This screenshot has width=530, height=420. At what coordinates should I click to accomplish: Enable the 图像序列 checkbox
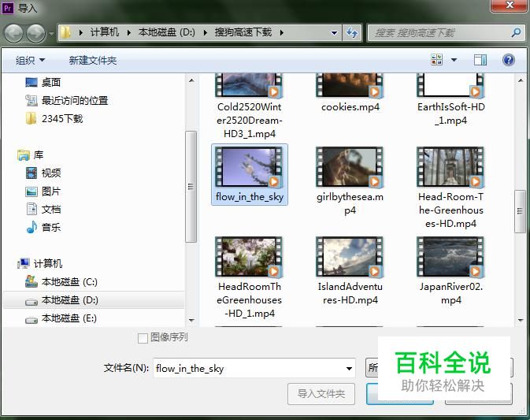pos(143,338)
